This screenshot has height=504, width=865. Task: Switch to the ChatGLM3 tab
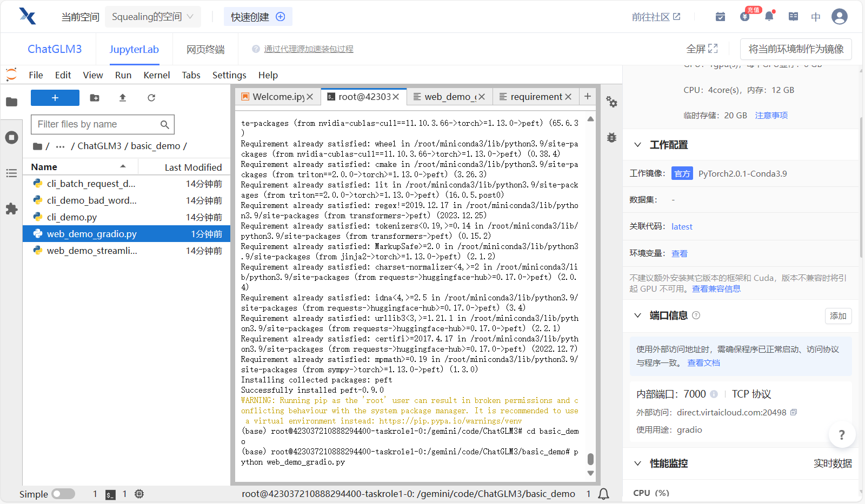tap(55, 49)
